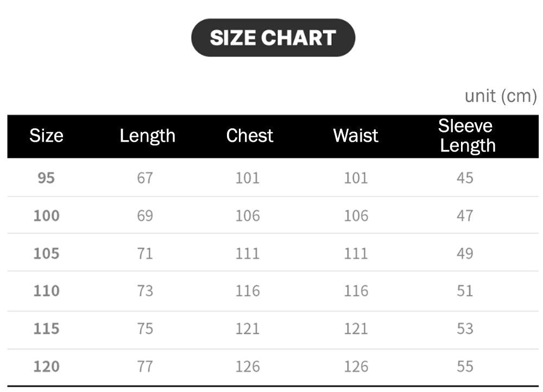Click sleeve length value 51

click(x=465, y=291)
